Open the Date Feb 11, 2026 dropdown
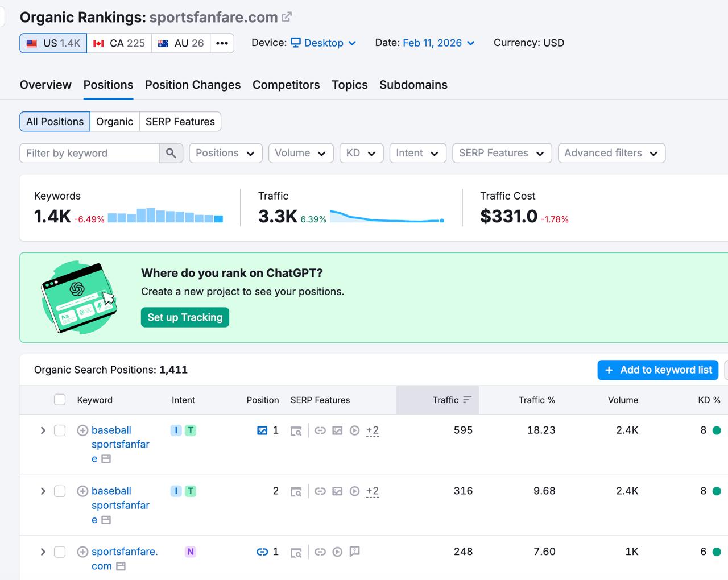 coord(438,43)
